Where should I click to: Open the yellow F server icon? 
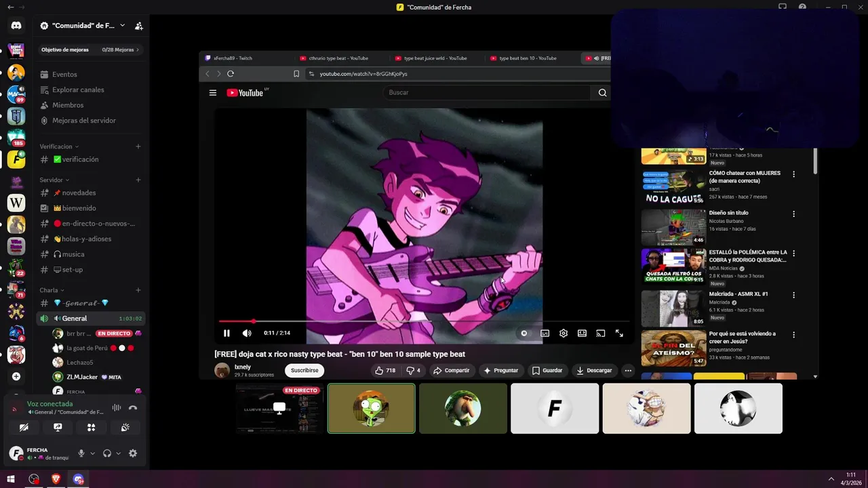(16, 159)
